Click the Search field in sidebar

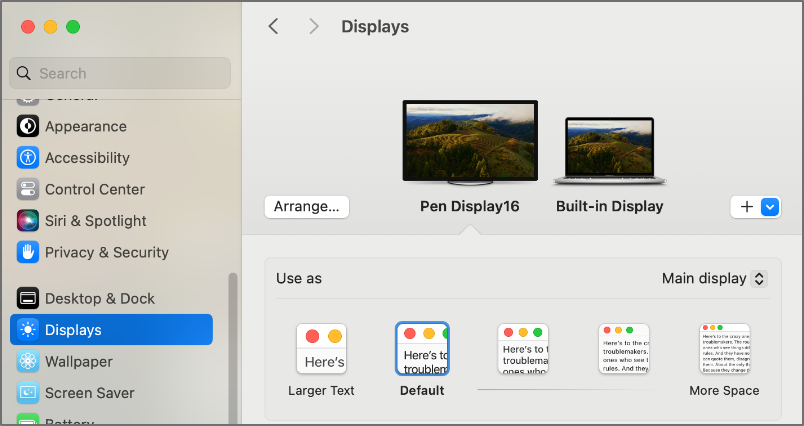point(120,73)
